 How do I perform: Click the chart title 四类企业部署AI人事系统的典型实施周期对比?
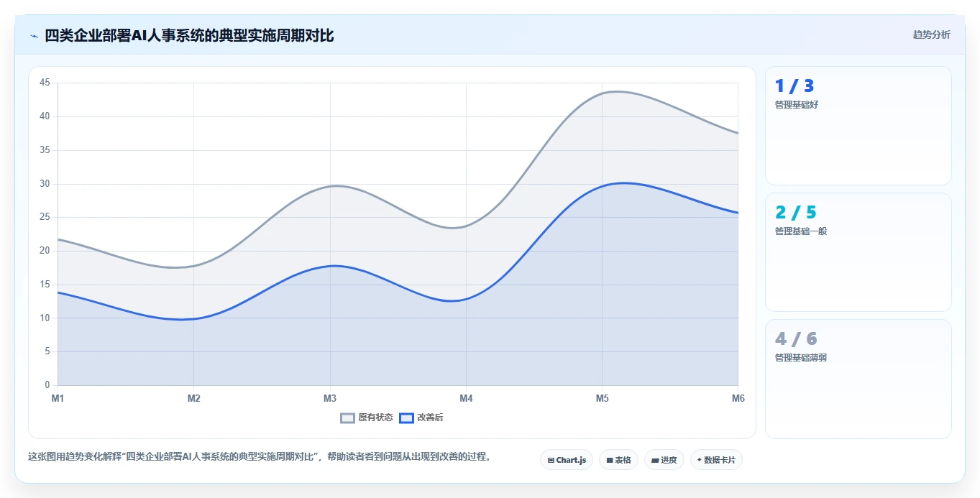pyautogui.click(x=189, y=35)
